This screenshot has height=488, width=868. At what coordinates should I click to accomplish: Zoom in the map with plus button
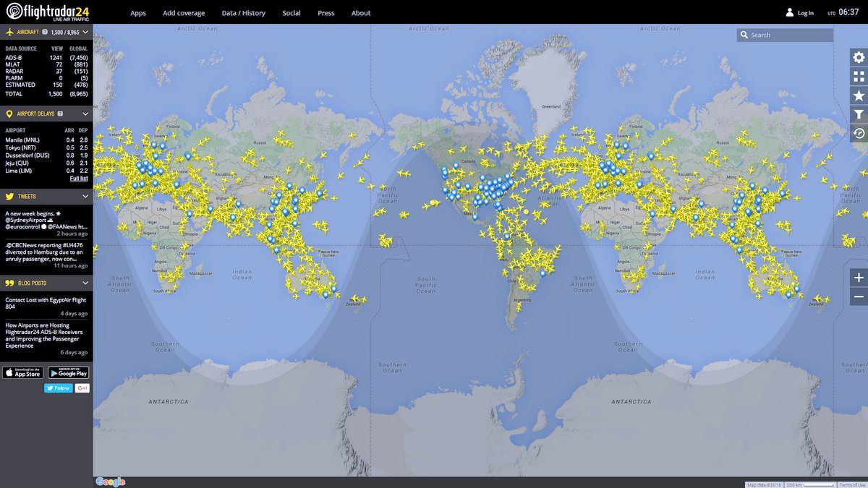[x=859, y=278]
